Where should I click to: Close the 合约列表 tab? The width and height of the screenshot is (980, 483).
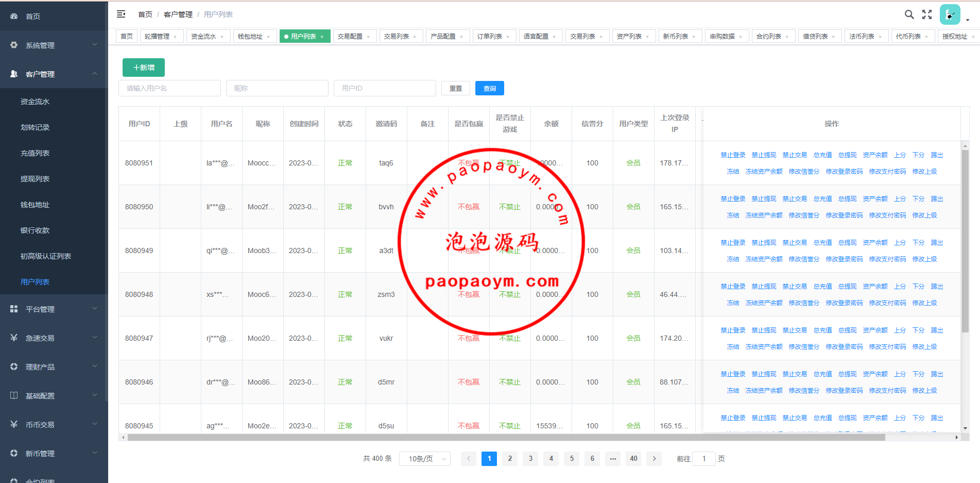click(x=787, y=37)
